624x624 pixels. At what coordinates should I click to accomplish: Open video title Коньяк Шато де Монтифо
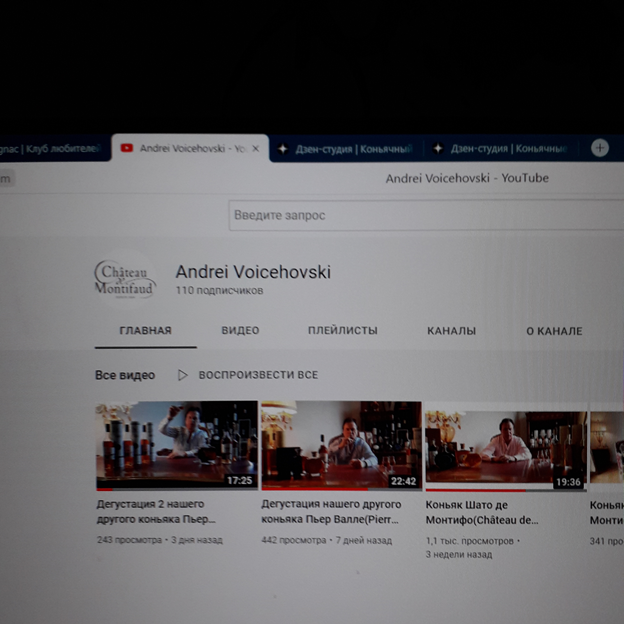coord(482,513)
